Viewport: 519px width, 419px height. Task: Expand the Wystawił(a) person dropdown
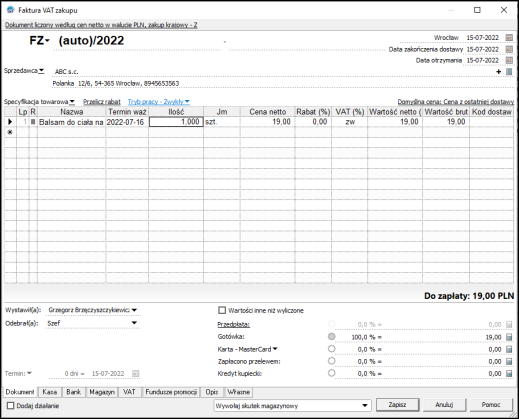pyautogui.click(x=134, y=310)
